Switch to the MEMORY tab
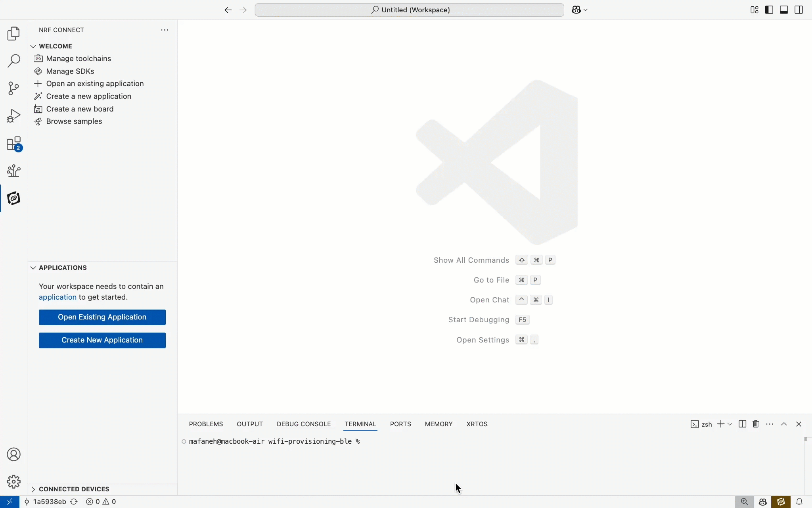This screenshot has width=812, height=508. point(439,424)
